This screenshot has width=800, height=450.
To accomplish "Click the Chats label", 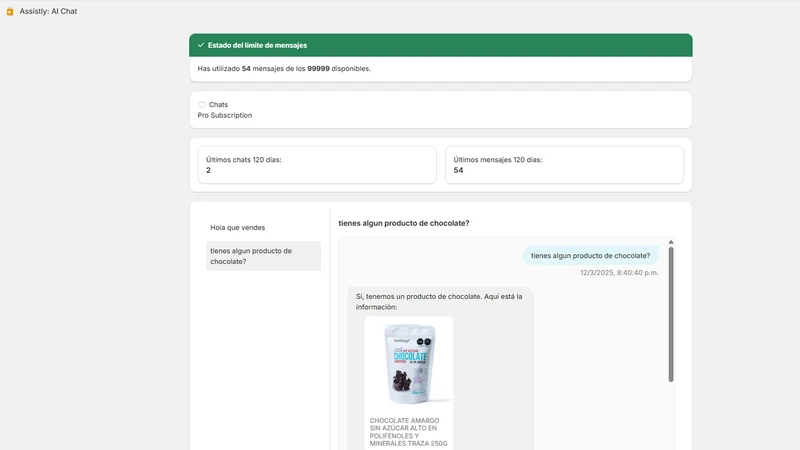I will (218, 105).
